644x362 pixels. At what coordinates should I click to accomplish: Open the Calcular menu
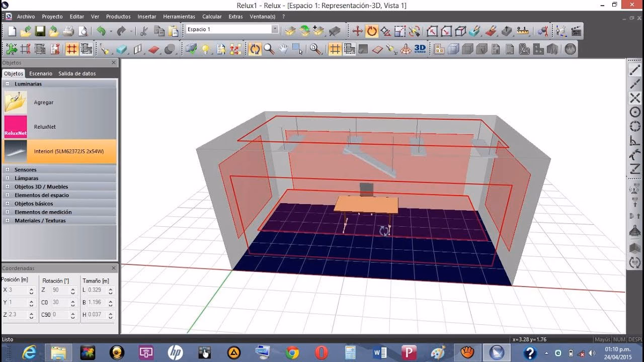pyautogui.click(x=212, y=17)
